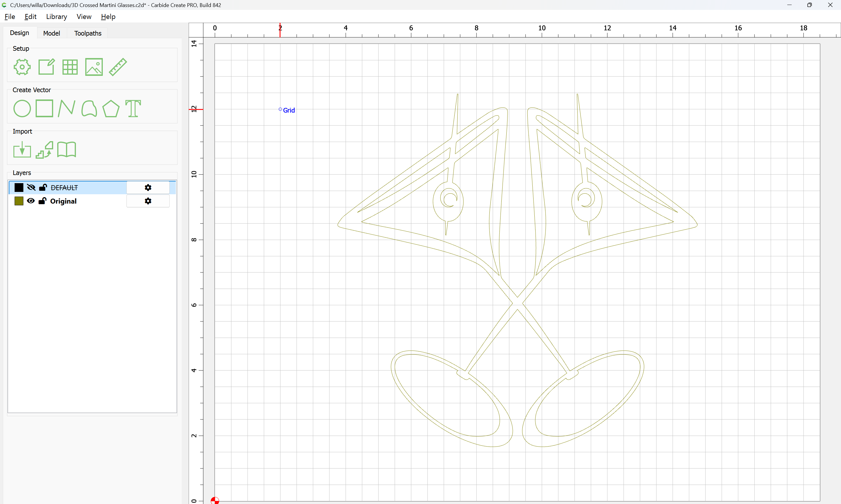Open the Edit menu

click(30, 17)
